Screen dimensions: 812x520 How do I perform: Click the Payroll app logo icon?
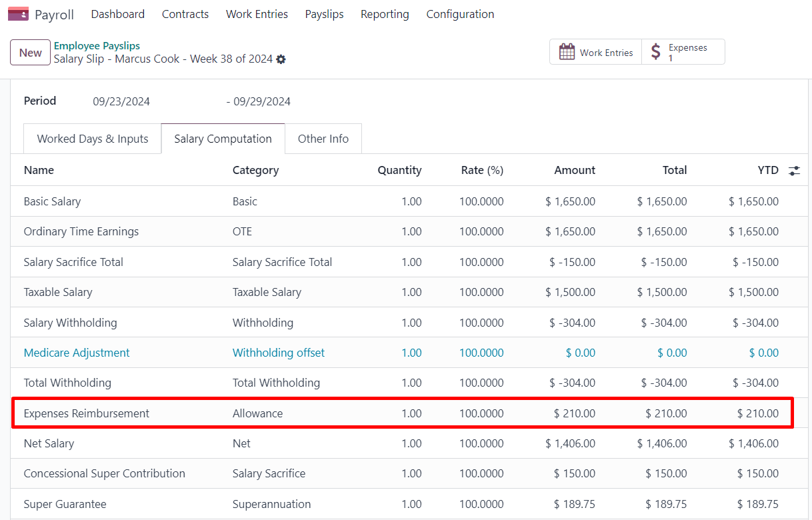(18, 14)
